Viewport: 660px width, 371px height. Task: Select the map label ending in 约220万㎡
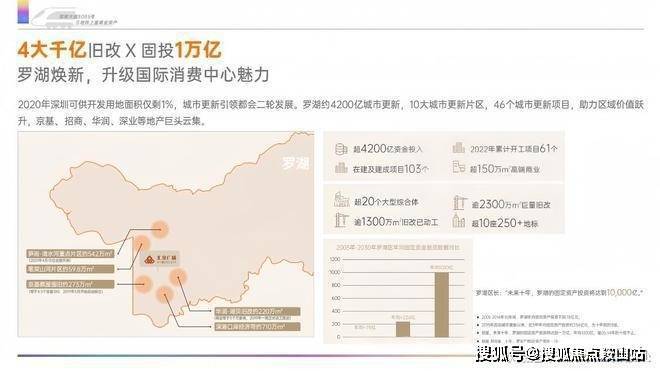coord(257,312)
